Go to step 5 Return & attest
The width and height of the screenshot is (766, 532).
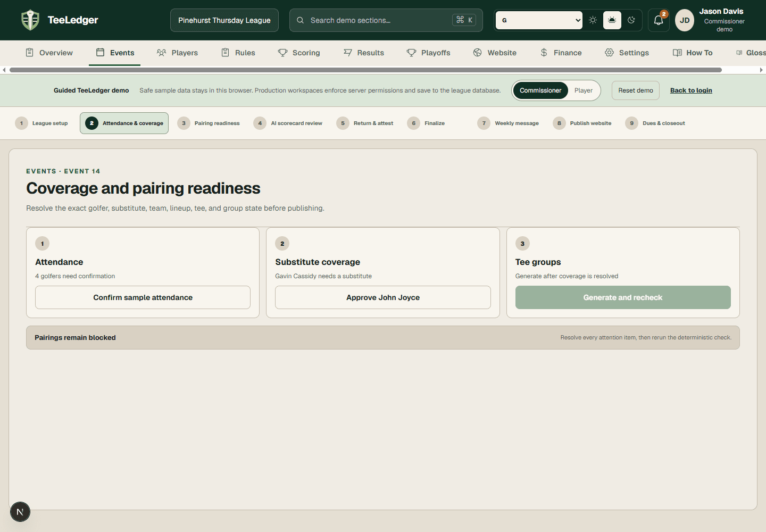pos(365,123)
